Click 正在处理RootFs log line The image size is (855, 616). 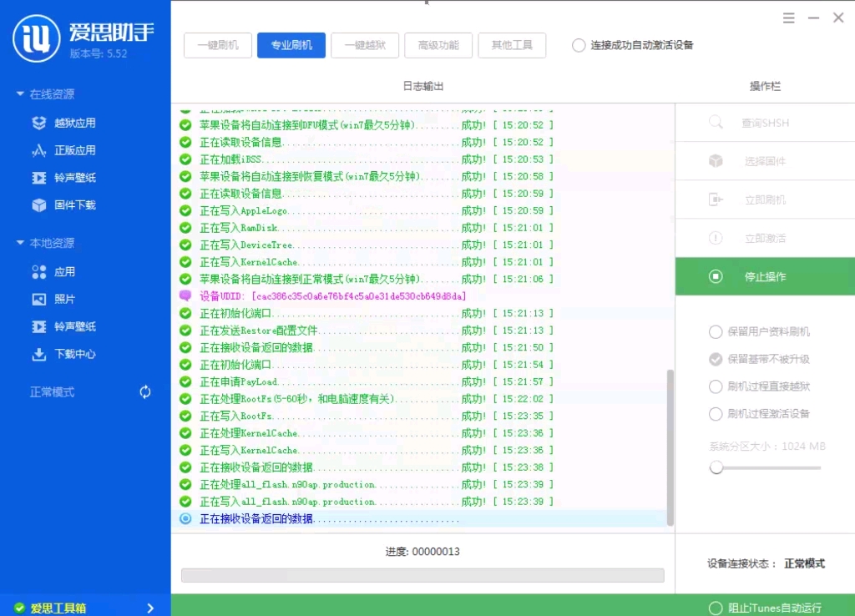tap(377, 399)
